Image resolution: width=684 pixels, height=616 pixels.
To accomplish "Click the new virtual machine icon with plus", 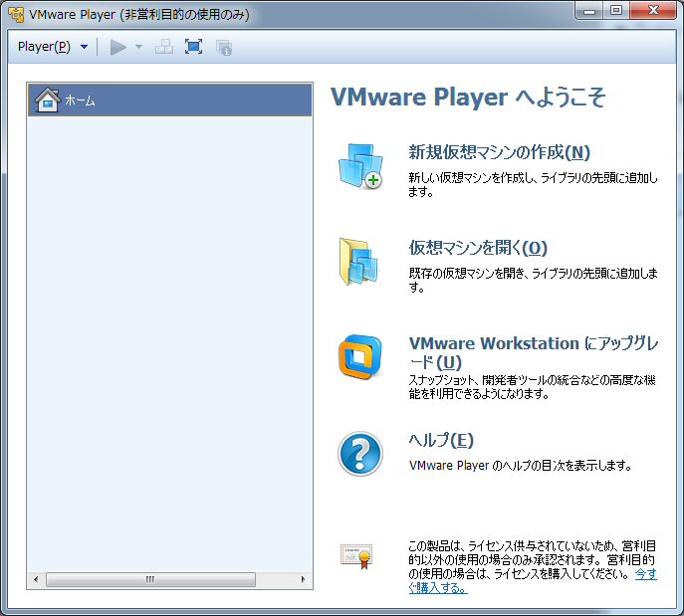I will click(360, 166).
